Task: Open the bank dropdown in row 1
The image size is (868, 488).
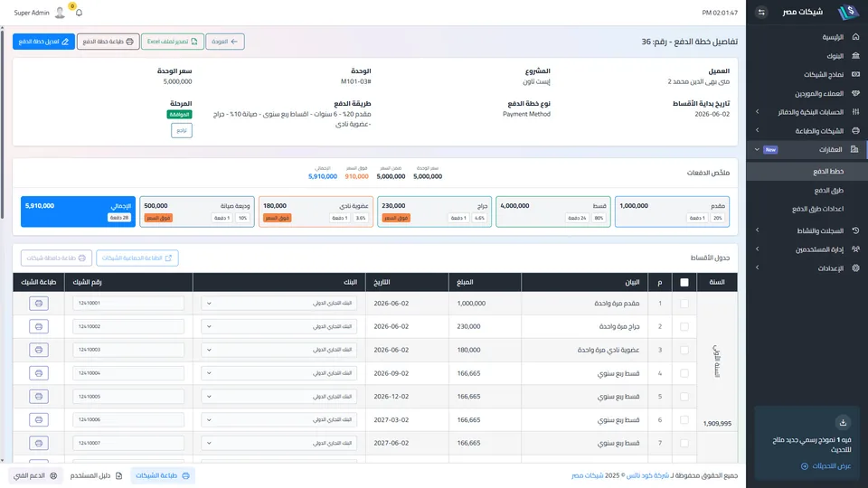Action: tap(279, 304)
